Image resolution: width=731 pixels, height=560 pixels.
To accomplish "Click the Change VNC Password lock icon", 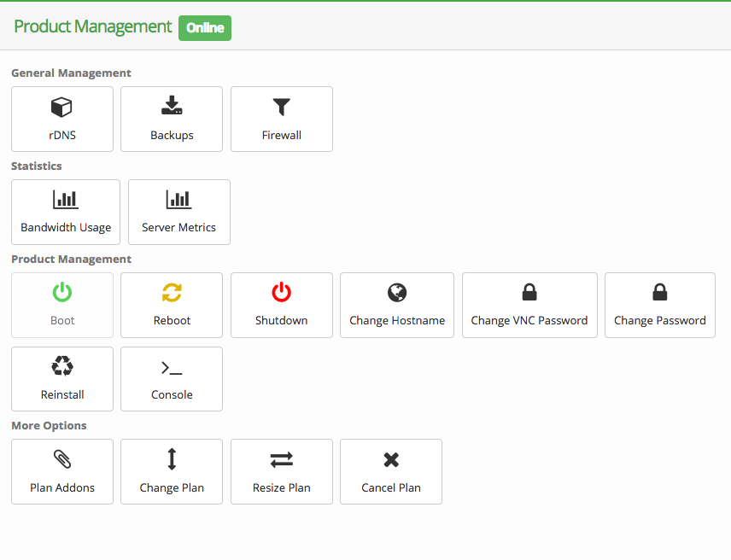I will (x=529, y=293).
